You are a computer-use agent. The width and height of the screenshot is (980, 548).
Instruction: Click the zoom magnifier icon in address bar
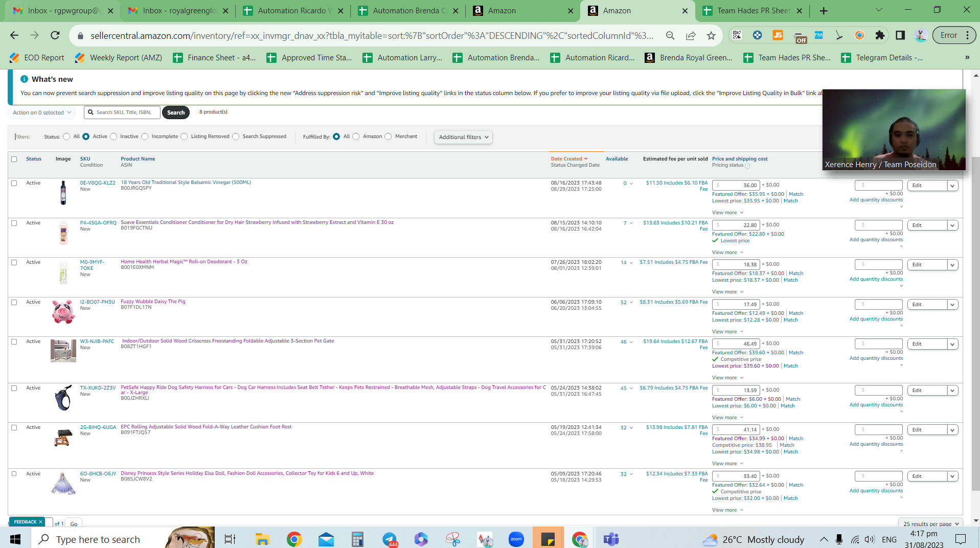click(x=670, y=35)
